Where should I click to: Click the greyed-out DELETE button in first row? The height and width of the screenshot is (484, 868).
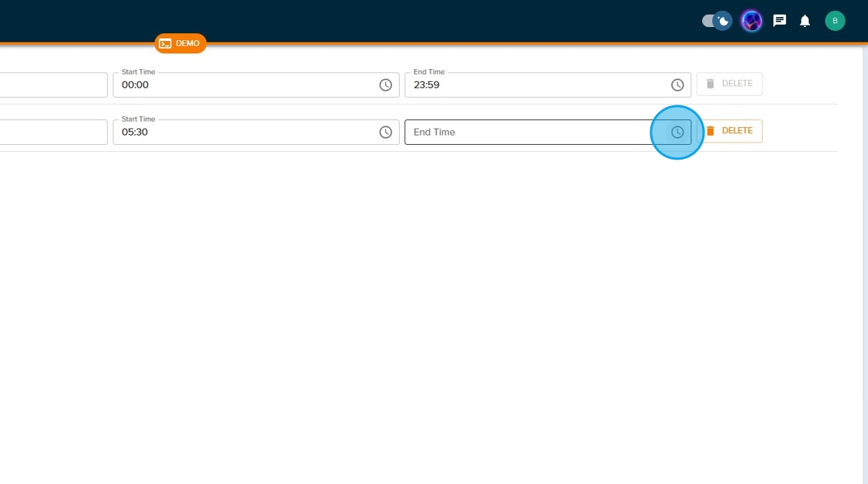click(729, 84)
